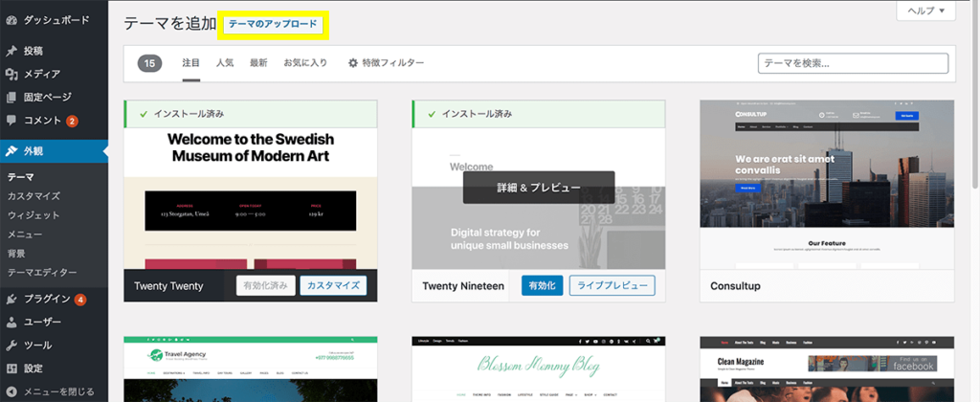
Task: Switch to the 最新 tab
Action: [258, 62]
